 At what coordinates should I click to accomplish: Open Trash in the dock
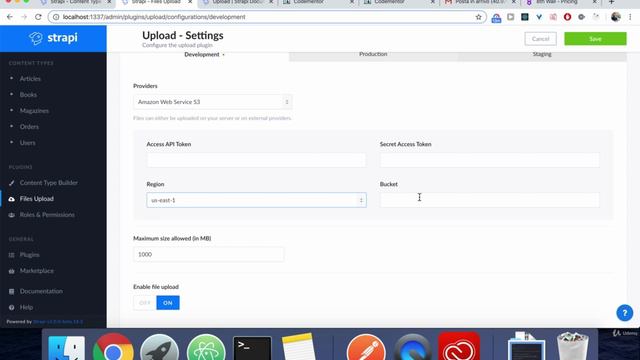[x=573, y=347]
